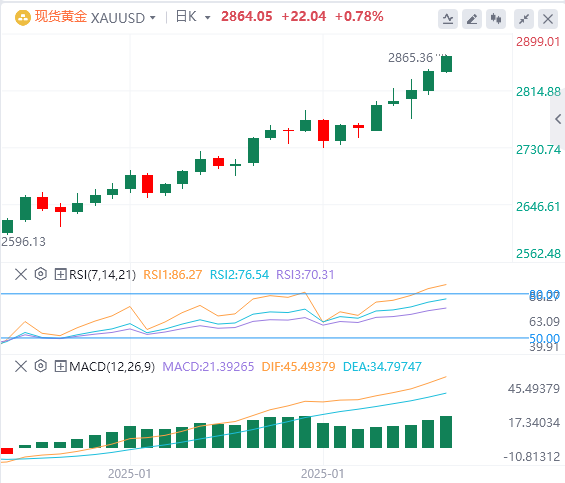Expand the MACD panel plus box
565x483 pixels.
point(60,366)
